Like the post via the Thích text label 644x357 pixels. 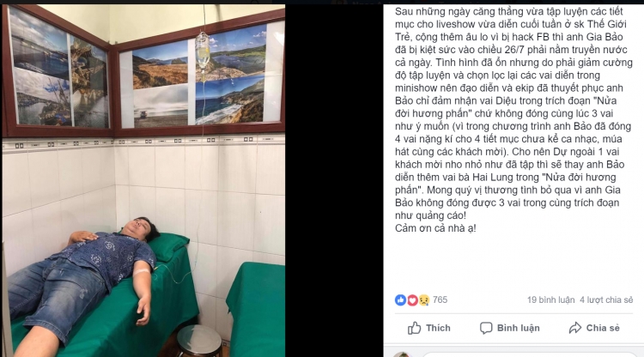tap(438, 328)
